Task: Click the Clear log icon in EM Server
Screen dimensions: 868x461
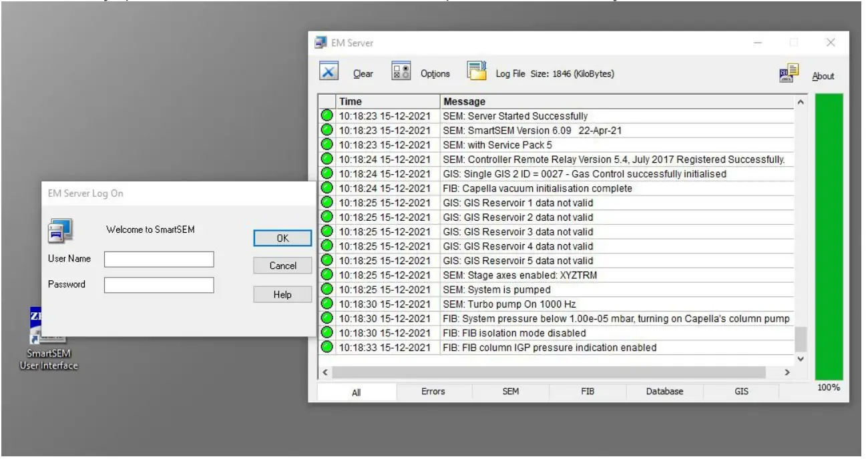Action: pos(330,72)
